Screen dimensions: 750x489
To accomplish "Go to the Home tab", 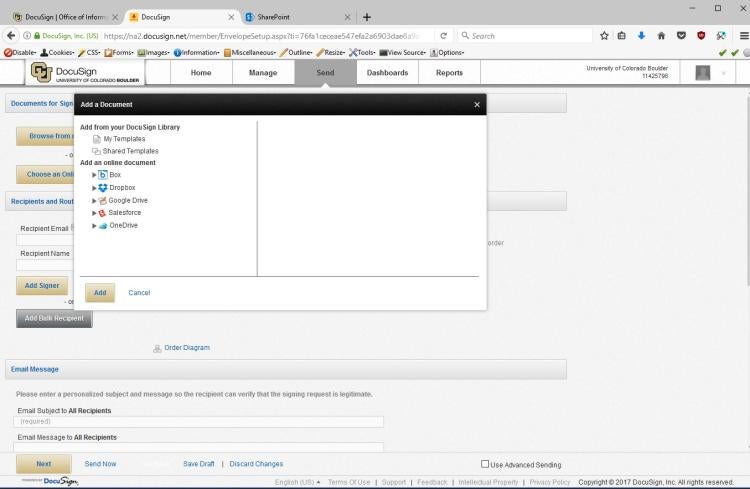I will pyautogui.click(x=201, y=73).
